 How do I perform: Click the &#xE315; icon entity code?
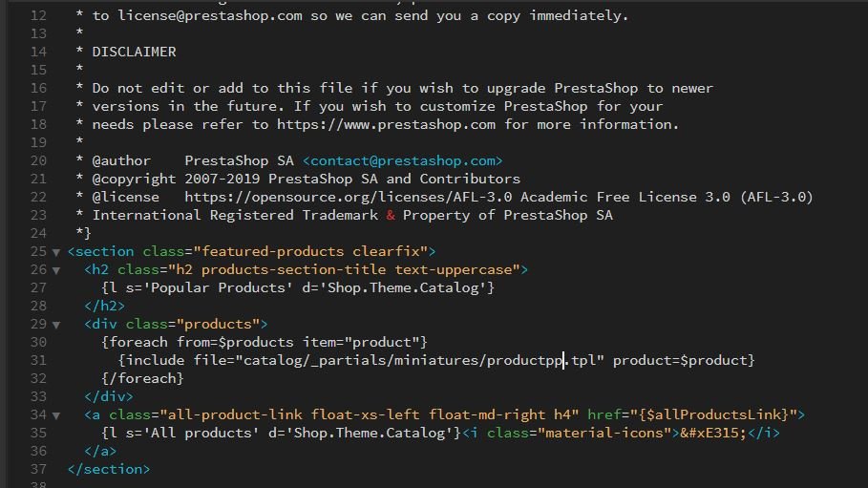pos(713,433)
